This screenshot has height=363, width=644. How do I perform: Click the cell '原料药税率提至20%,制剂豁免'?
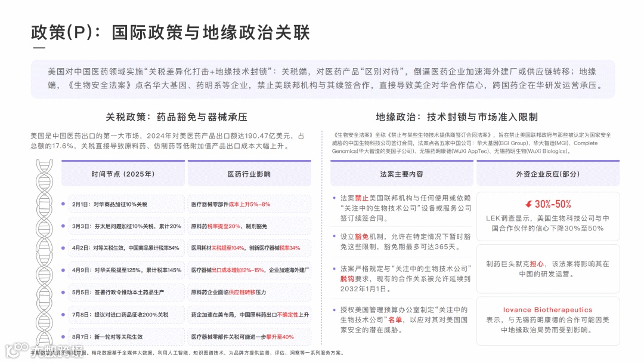(249, 226)
